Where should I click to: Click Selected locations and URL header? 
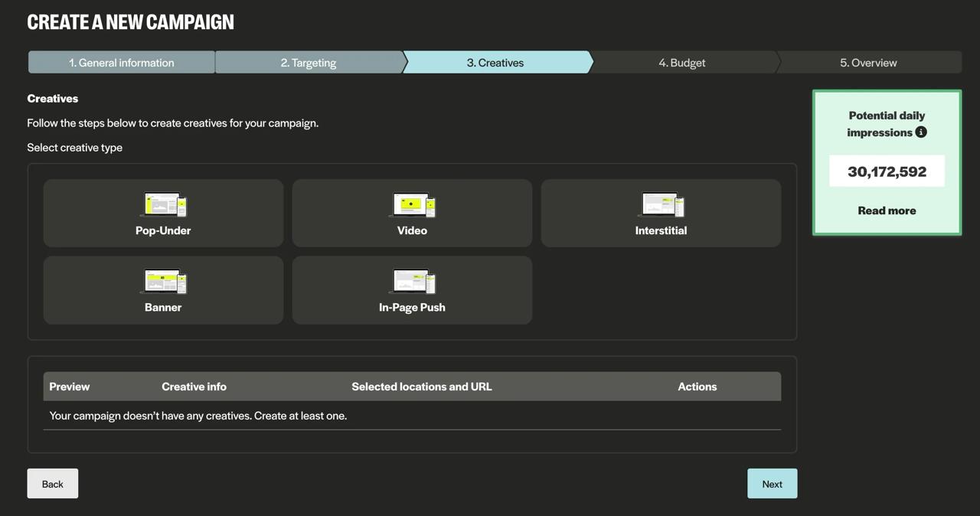point(422,387)
